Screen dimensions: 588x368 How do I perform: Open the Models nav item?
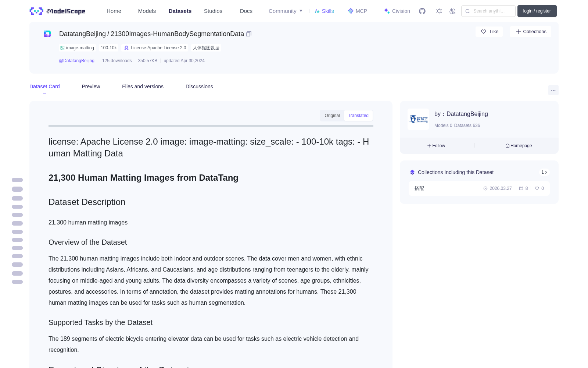click(x=147, y=11)
